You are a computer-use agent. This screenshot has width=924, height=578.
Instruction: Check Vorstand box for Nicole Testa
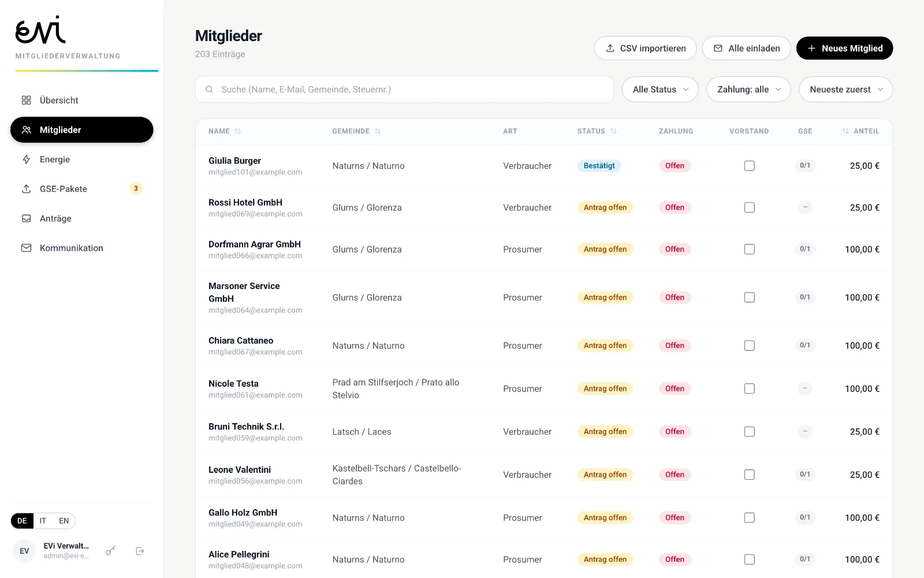[750, 388]
